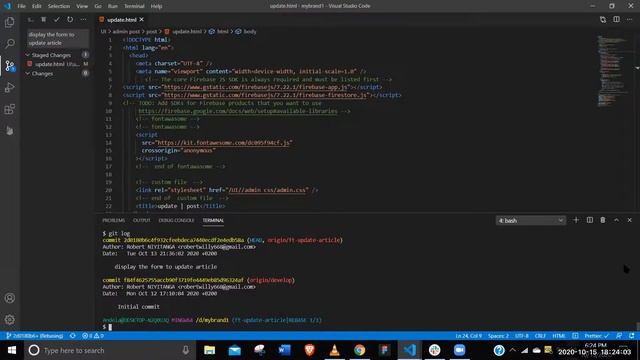Create a new terminal with plus icon

pyautogui.click(x=576, y=220)
